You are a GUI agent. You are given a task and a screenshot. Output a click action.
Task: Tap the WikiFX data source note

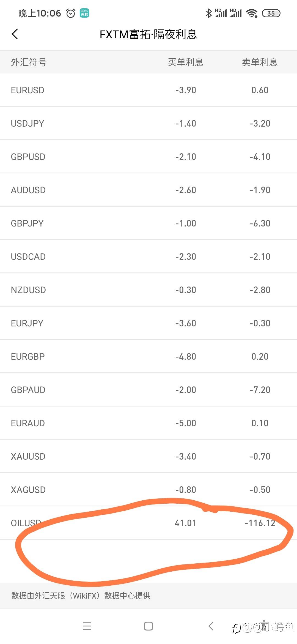coord(81,596)
